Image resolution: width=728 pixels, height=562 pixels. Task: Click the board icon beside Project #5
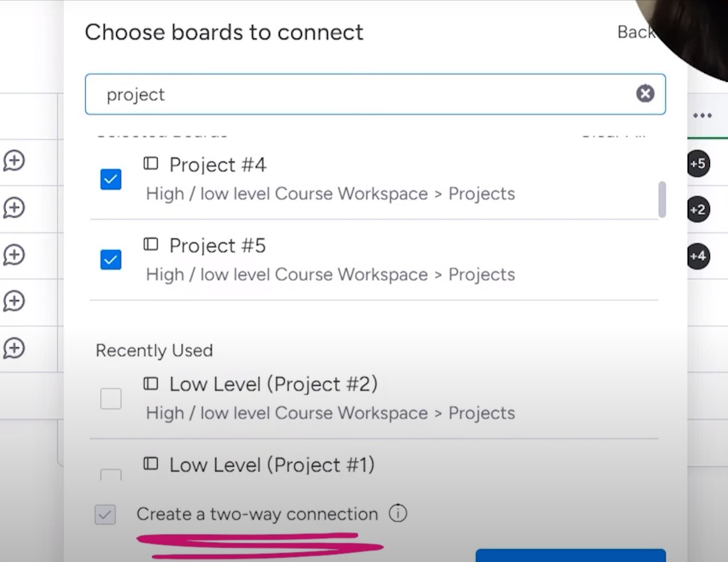151,244
